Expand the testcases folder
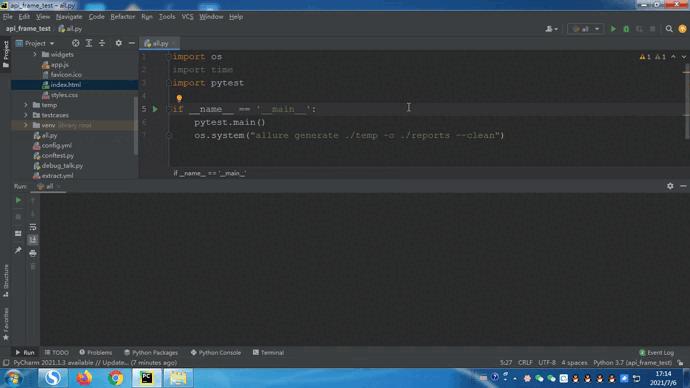Screen dimensions: 690x388 click(26, 115)
